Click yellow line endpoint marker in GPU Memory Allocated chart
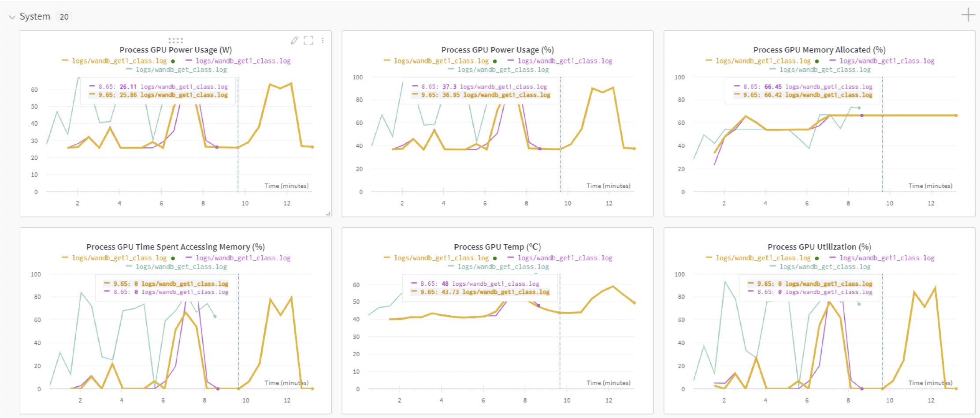Image resolution: width=980 pixels, height=418 pixels. pyautogui.click(x=956, y=116)
